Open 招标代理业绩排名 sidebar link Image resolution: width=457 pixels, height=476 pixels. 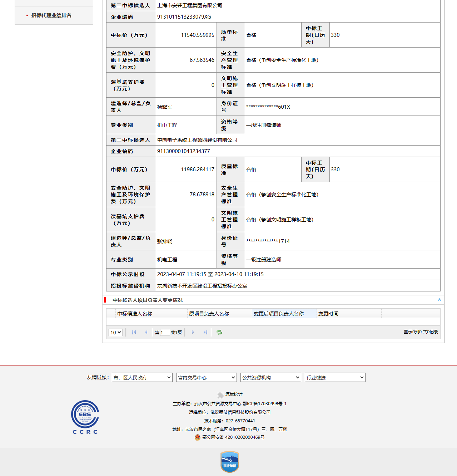pos(51,15)
